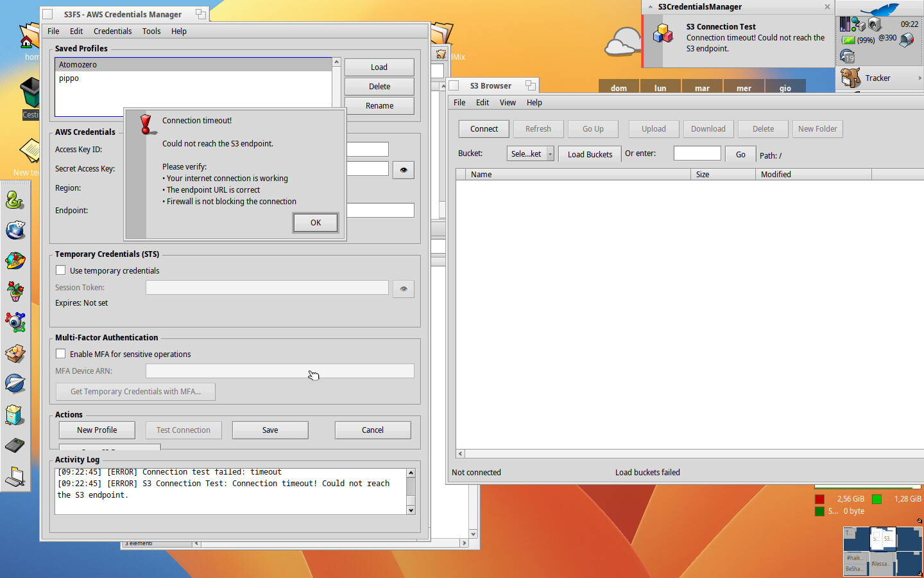Viewport: 924px width, 578px height.
Task: Click the network status icon in tray
Action: click(858, 25)
